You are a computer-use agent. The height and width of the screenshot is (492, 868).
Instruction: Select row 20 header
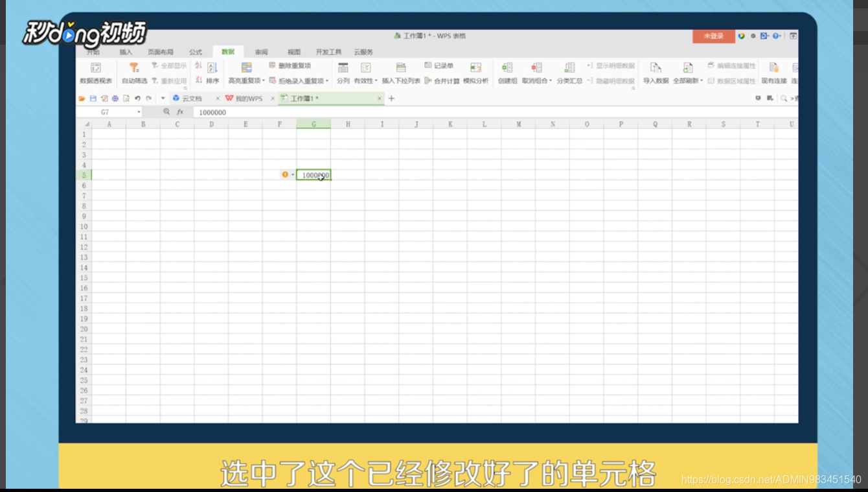point(84,329)
